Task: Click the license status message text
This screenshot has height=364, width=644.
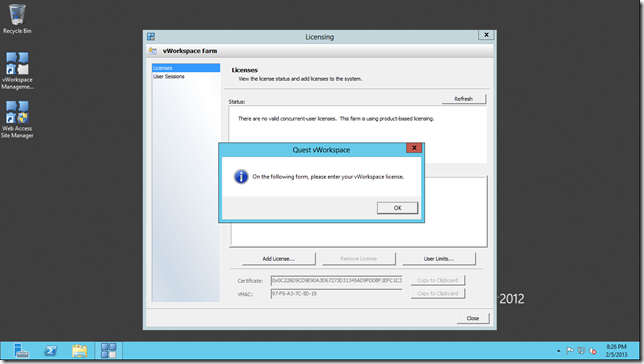Action: (x=336, y=119)
